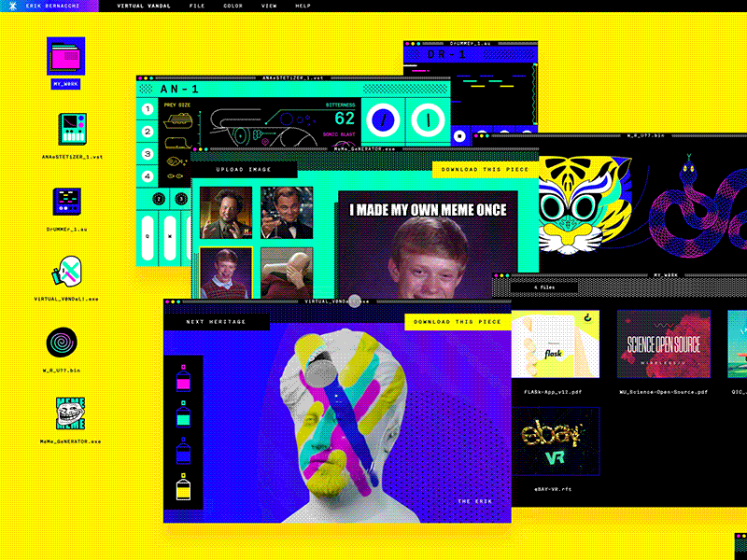747x560 pixels.
Task: Open the View menu
Action: pos(269,6)
